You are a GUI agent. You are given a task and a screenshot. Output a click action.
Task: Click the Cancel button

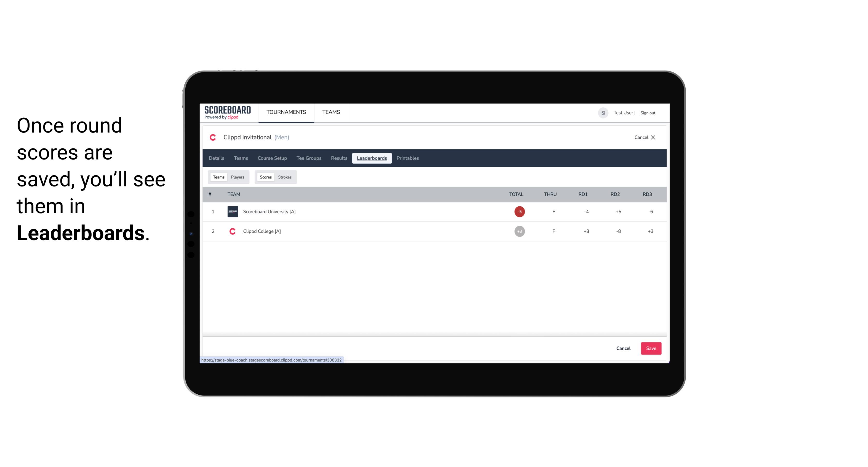(624, 348)
